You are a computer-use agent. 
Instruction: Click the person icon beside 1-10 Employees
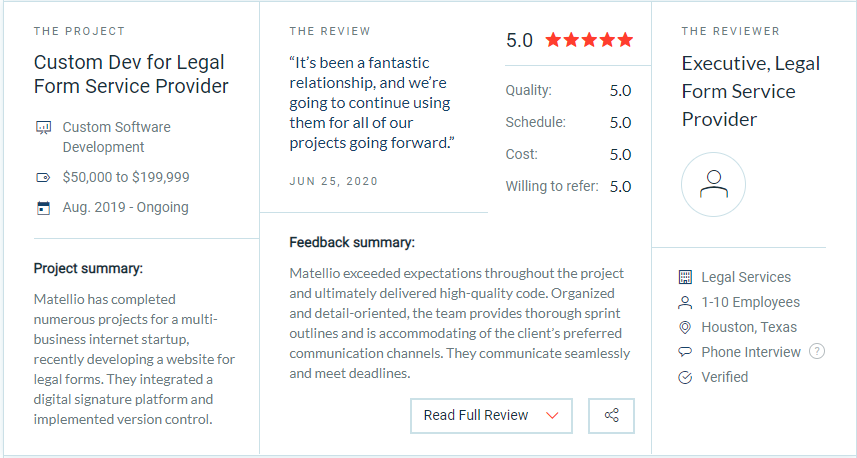point(685,302)
